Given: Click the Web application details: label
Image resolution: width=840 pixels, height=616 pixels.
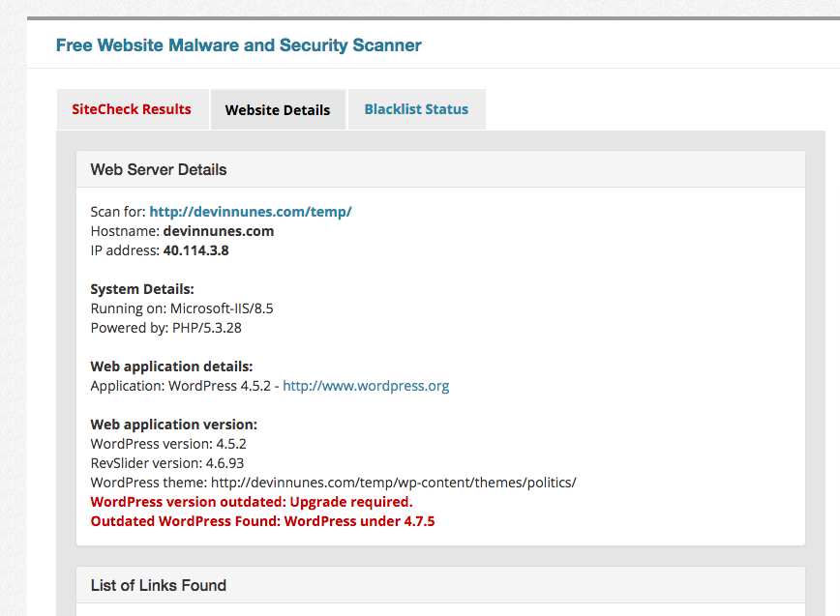Looking at the screenshot, I should click(x=171, y=367).
